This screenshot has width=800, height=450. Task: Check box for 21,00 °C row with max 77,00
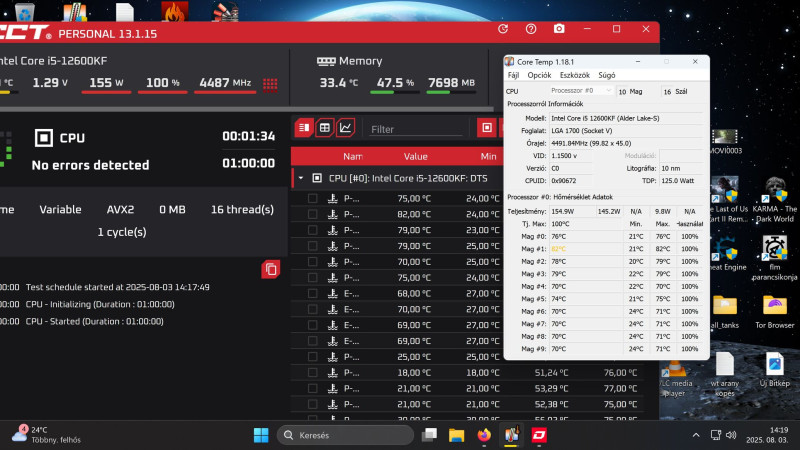click(312, 388)
